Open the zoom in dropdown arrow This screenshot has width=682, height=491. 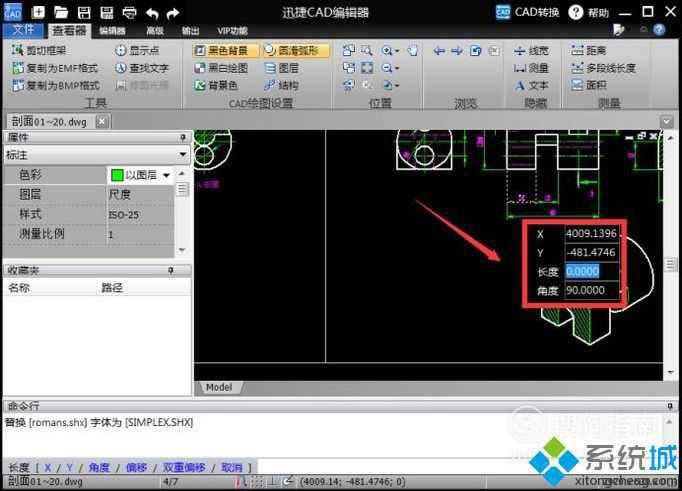[397, 51]
